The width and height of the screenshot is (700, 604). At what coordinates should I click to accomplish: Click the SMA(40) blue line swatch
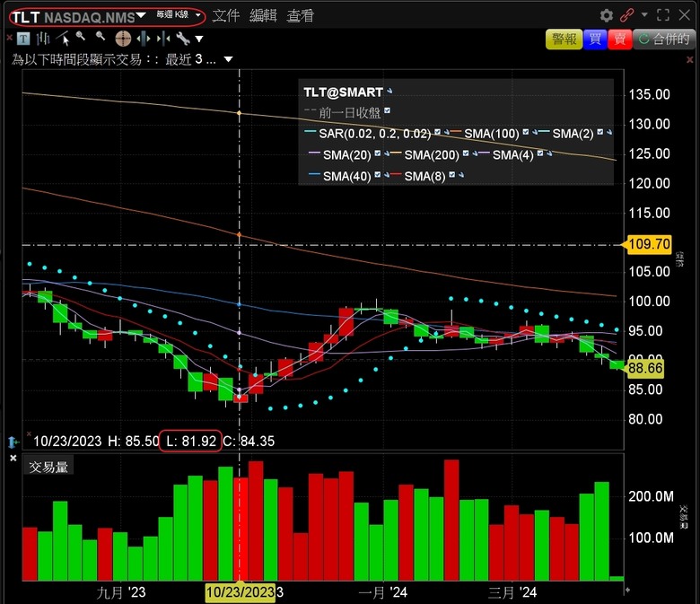(314, 174)
